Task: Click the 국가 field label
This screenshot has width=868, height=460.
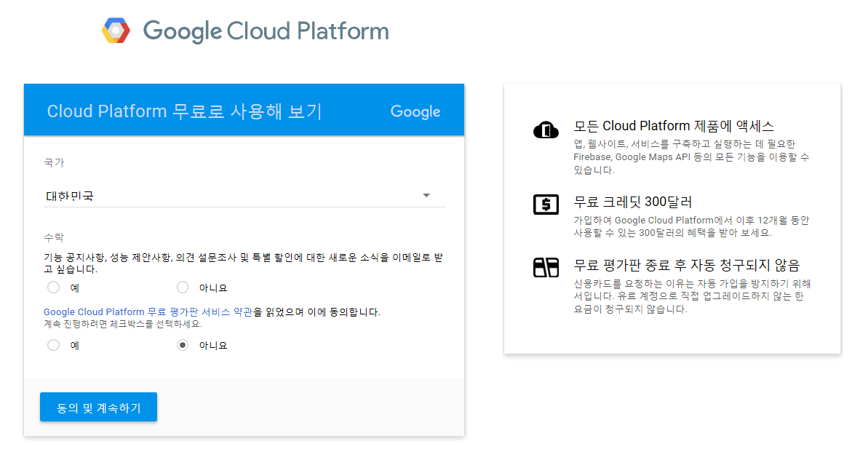Action: [x=55, y=163]
